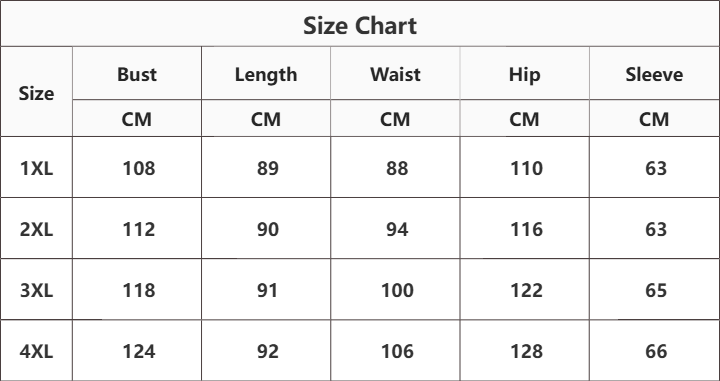Click the Size header cell
The image size is (720, 381).
coord(36,93)
